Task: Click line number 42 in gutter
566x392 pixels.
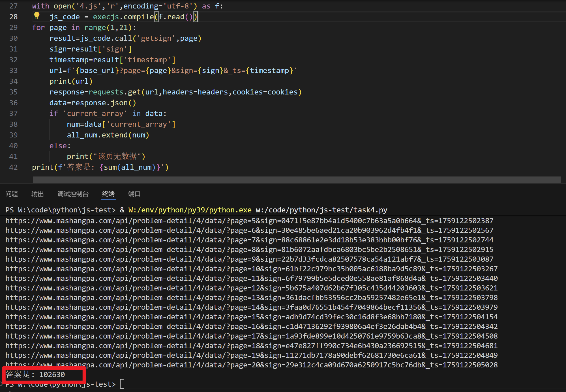Action: click(13, 167)
